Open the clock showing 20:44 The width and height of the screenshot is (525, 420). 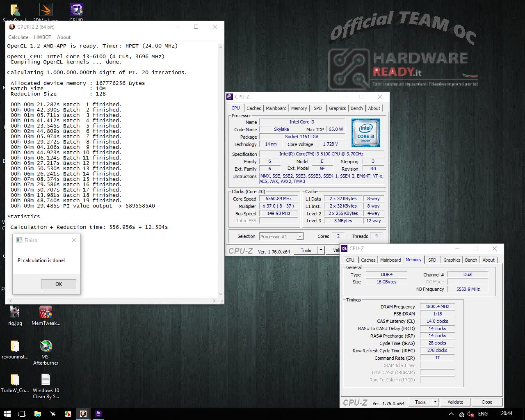pyautogui.click(x=507, y=413)
